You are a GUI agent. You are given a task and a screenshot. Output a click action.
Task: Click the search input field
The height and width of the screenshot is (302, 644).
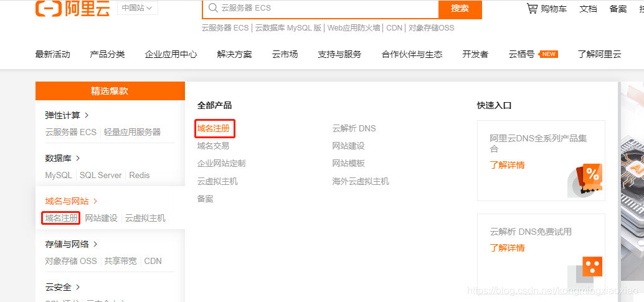click(320, 8)
